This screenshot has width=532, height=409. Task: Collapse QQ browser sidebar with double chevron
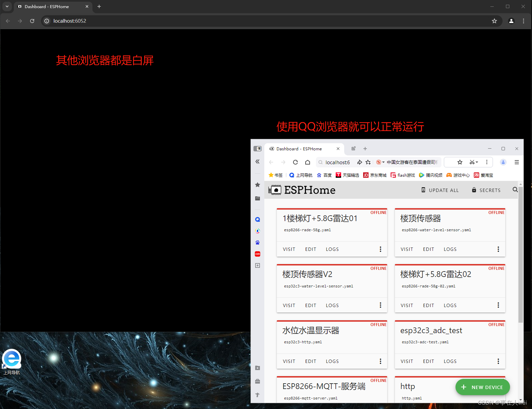(x=258, y=162)
